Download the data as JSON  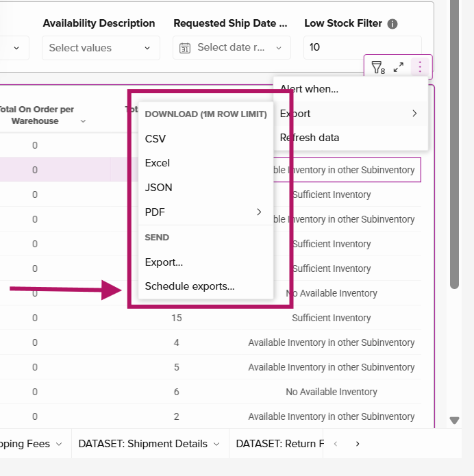pos(206,188)
